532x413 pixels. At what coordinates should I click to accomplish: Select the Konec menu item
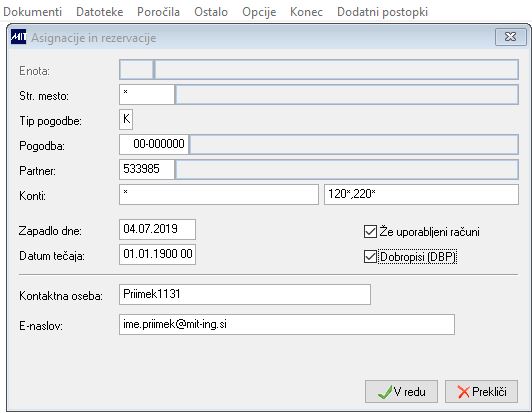click(306, 12)
